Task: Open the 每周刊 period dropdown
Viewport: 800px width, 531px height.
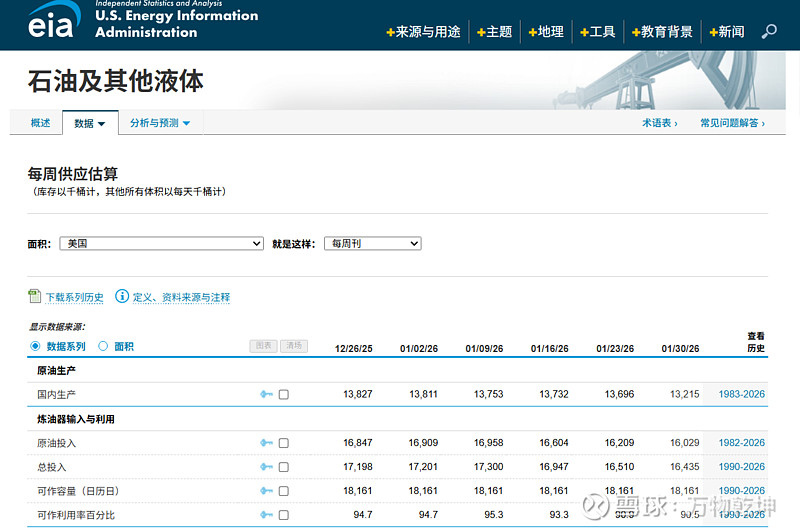Action: click(372, 243)
